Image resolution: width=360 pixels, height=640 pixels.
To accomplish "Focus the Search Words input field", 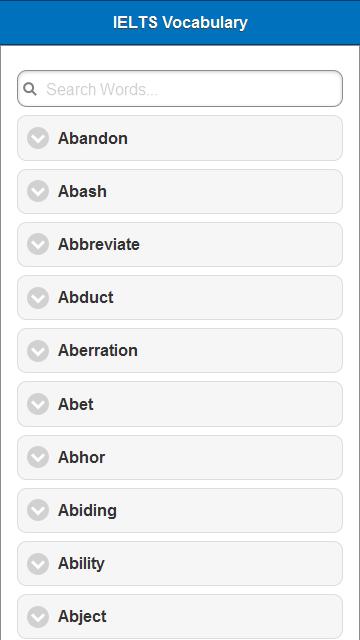I will 180,89.
